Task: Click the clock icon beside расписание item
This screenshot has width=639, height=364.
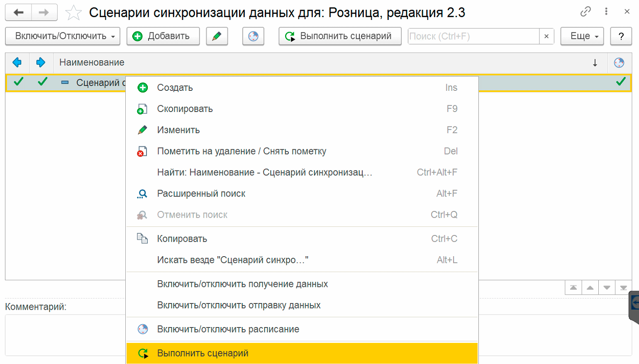Action: click(x=143, y=329)
